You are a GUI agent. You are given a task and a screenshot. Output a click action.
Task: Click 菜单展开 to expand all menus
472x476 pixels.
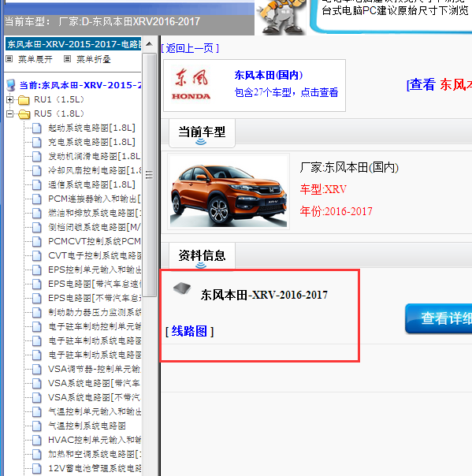tap(35, 59)
